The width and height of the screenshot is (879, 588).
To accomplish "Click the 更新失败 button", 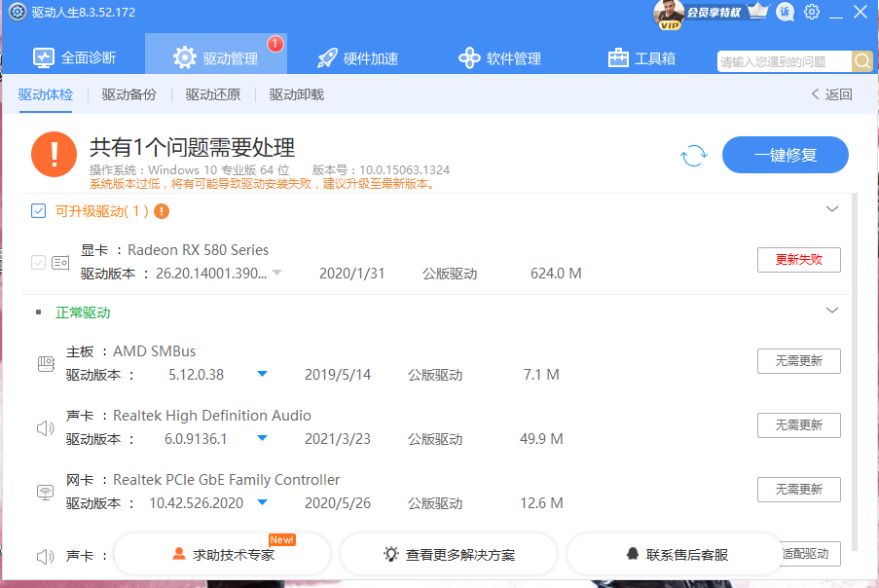I will click(x=799, y=260).
